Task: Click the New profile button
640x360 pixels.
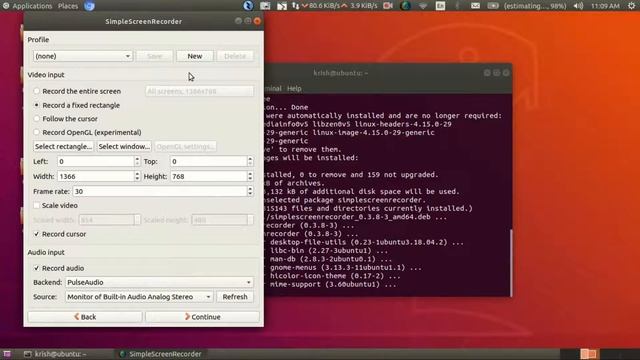Action: point(195,56)
